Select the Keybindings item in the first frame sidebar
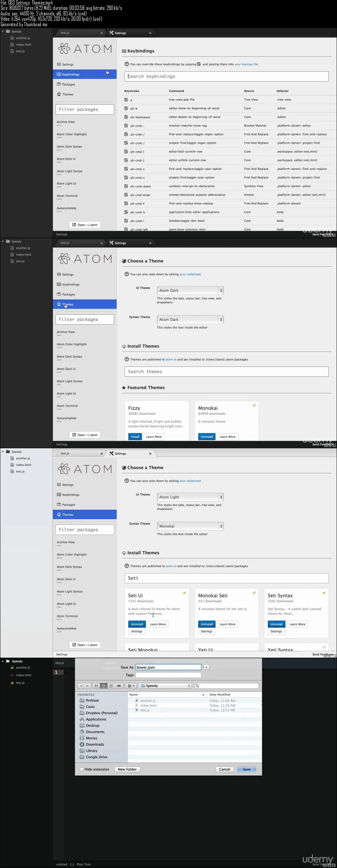337x868 pixels. 85,74
